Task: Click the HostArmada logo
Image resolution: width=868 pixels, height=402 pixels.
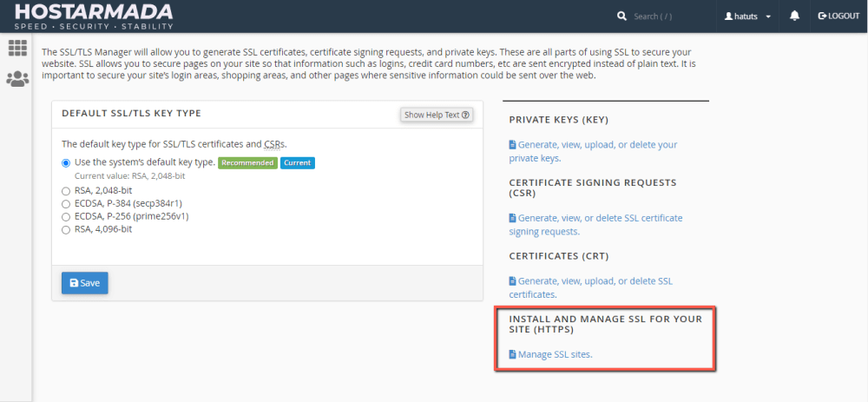Action: (x=94, y=16)
